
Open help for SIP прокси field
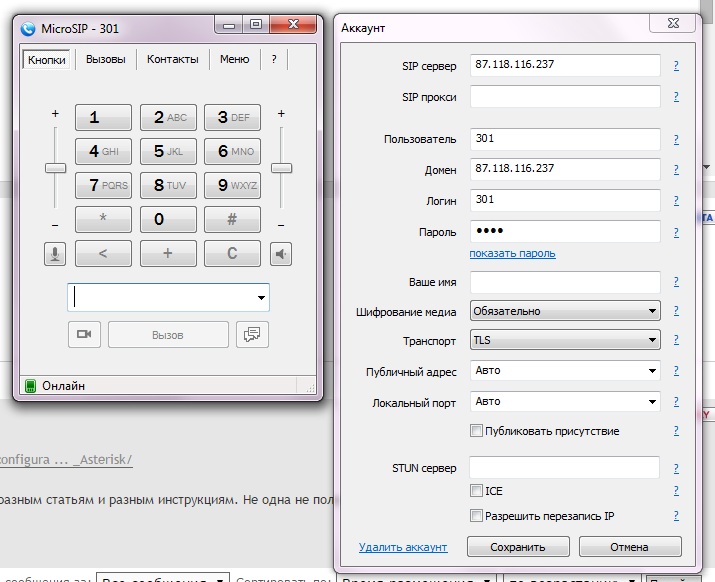click(x=676, y=96)
